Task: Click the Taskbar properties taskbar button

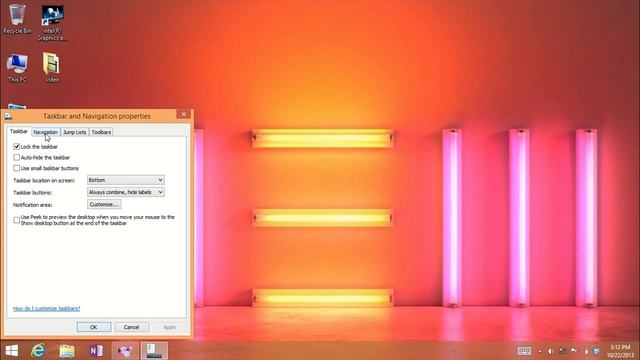Action: (154, 351)
